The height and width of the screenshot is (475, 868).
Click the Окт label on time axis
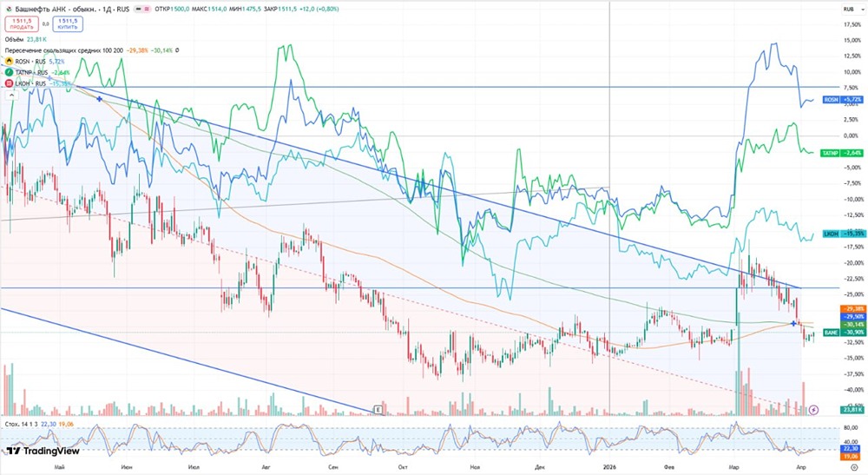pyautogui.click(x=403, y=467)
